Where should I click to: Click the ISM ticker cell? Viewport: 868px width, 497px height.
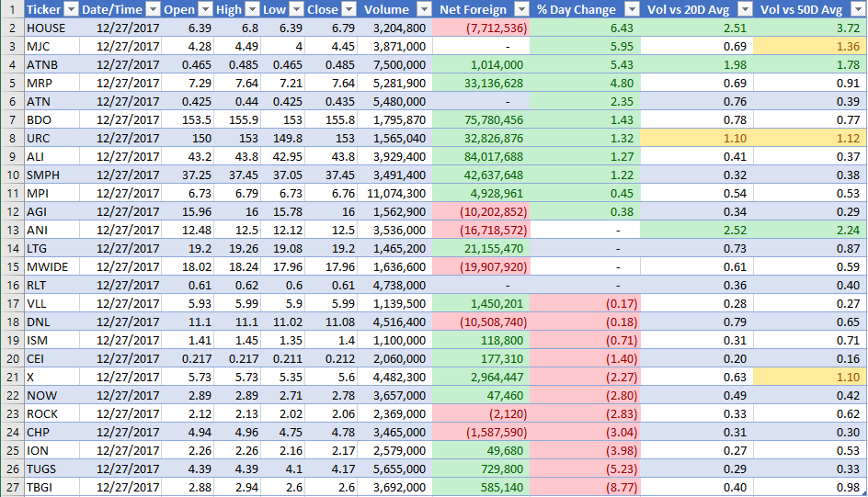[x=52, y=340]
